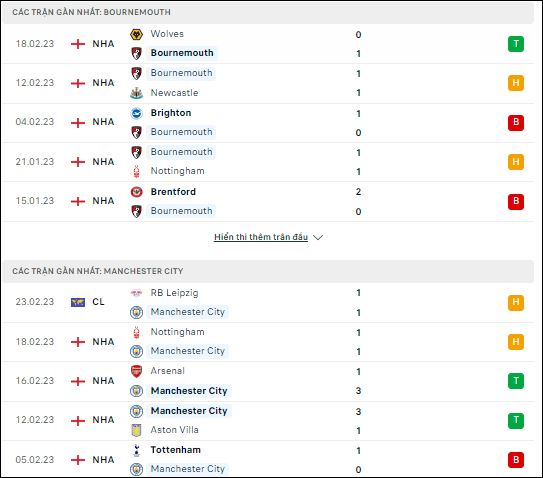Click orange H badge for RB Leipzig match
Viewport: 543px width, 478px height.
click(x=516, y=303)
